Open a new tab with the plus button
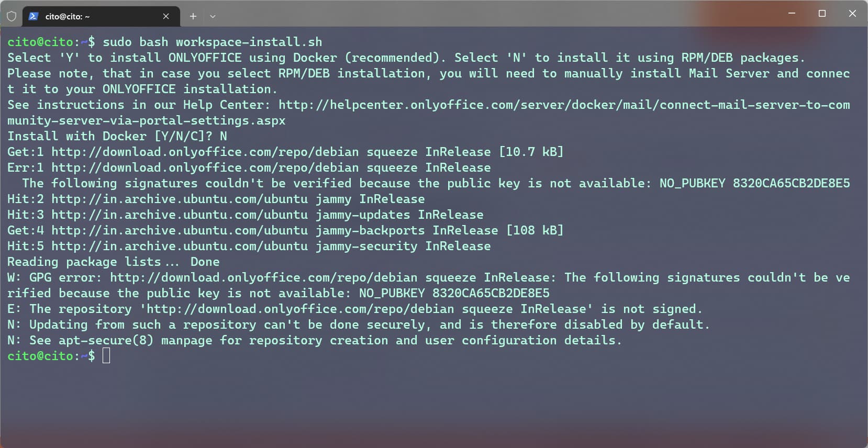868x448 pixels. click(x=193, y=16)
